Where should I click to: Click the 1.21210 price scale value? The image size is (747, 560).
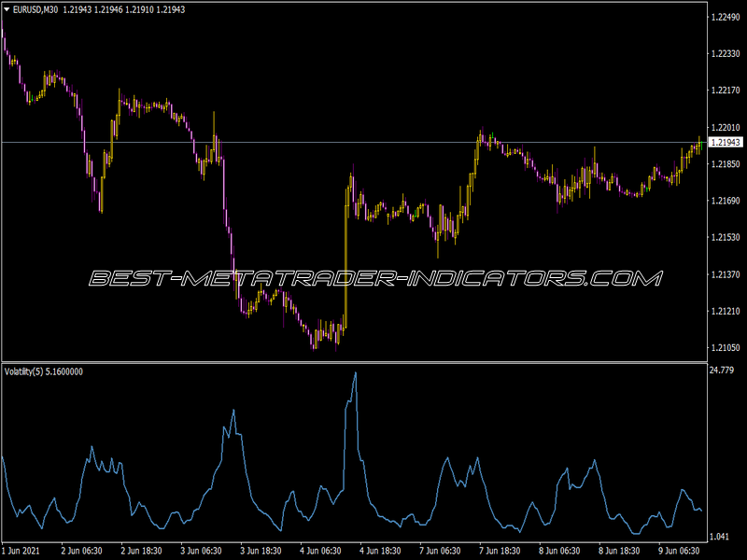pyautogui.click(x=726, y=311)
